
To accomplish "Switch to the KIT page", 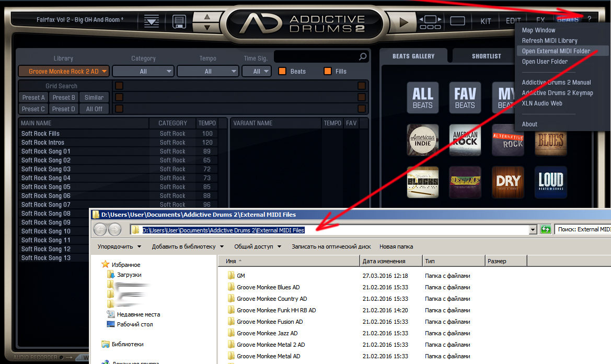I will [x=486, y=21].
